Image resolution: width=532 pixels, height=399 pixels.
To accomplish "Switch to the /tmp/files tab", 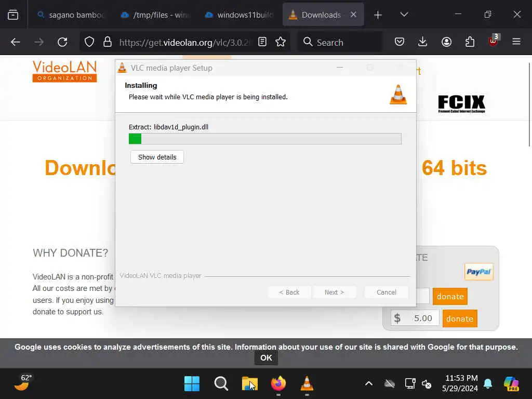I will click(156, 15).
